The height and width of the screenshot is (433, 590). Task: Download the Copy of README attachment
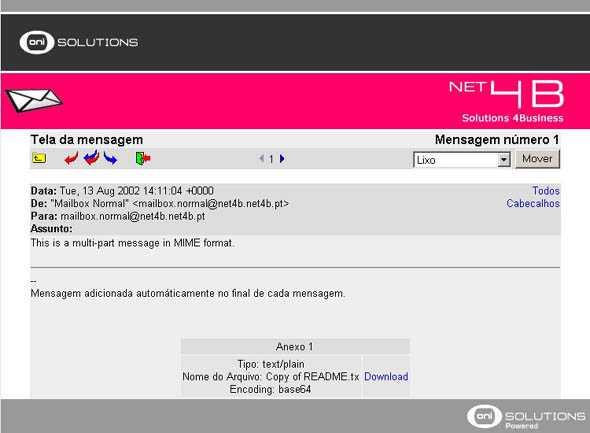click(x=386, y=377)
